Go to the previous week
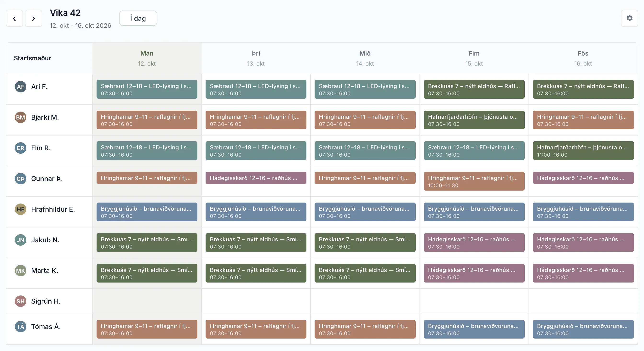The width and height of the screenshot is (644, 351). 14,18
